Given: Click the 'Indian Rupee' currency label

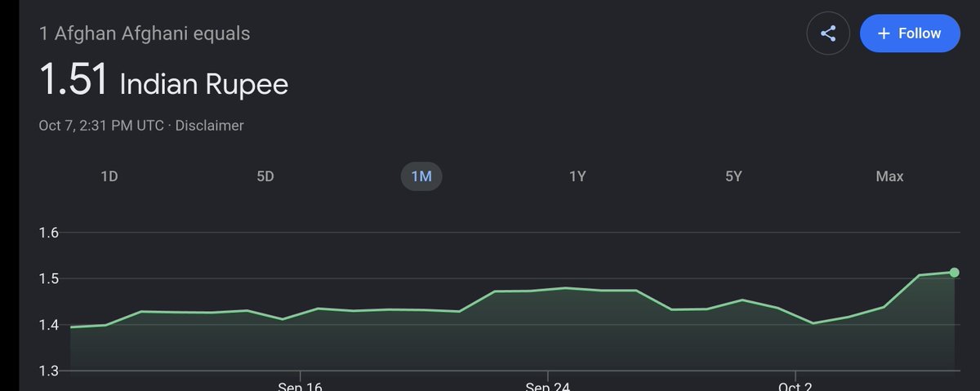Looking at the screenshot, I should tap(204, 84).
